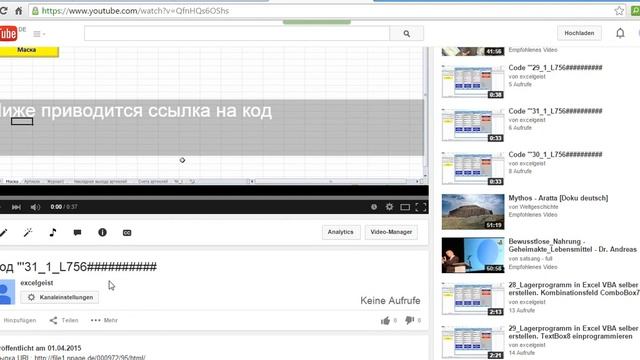
Task: Dislike the video with thumbs down
Action: (x=409, y=321)
